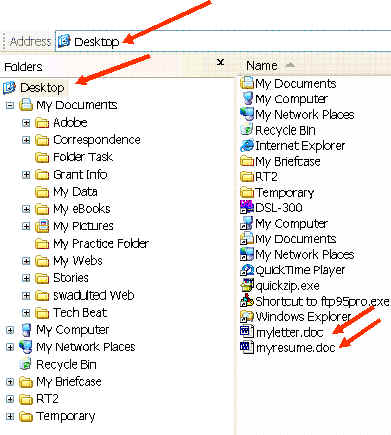Expand the Adobe folder node
Screen dimensions: 391x435
coord(26,123)
